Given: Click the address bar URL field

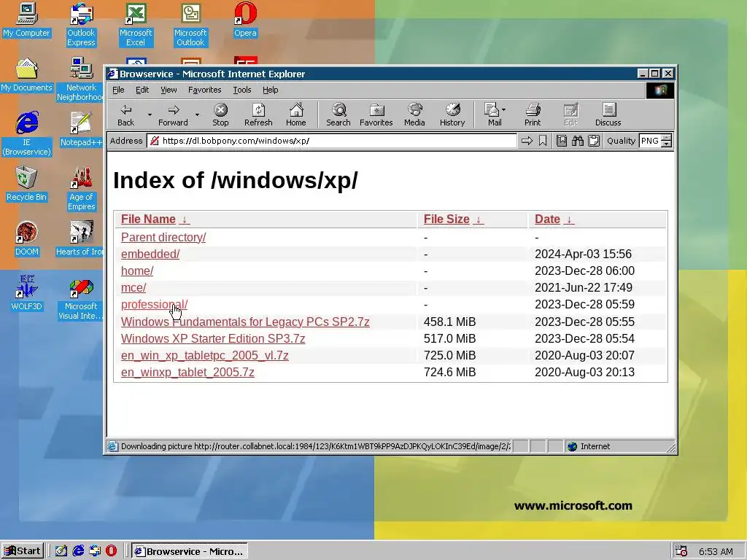Looking at the screenshot, I should click(x=332, y=141).
